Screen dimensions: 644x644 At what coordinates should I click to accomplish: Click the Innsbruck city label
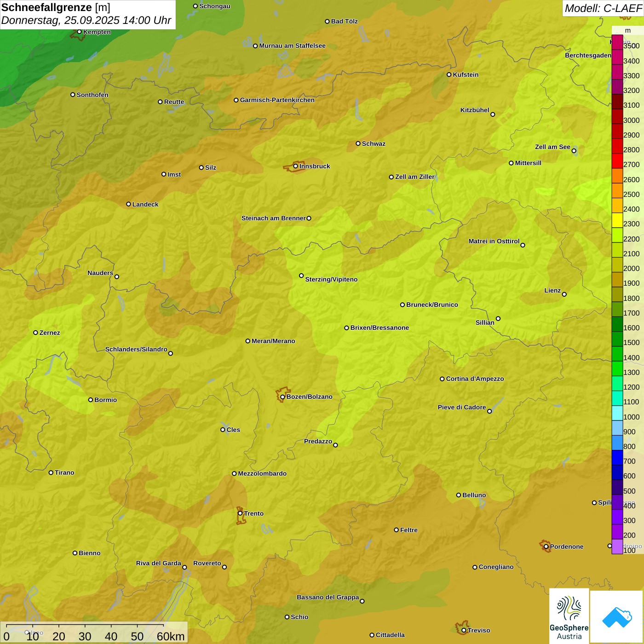click(315, 166)
